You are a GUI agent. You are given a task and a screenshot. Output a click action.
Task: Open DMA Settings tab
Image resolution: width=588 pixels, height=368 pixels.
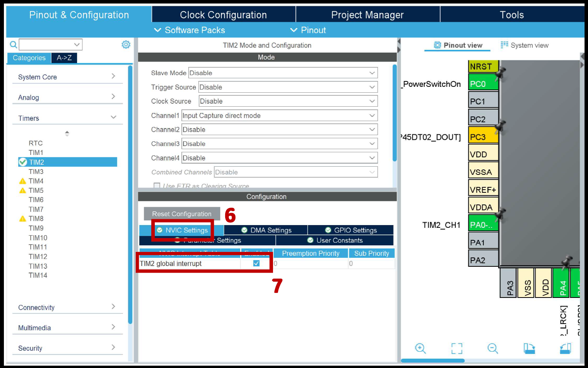[266, 230]
